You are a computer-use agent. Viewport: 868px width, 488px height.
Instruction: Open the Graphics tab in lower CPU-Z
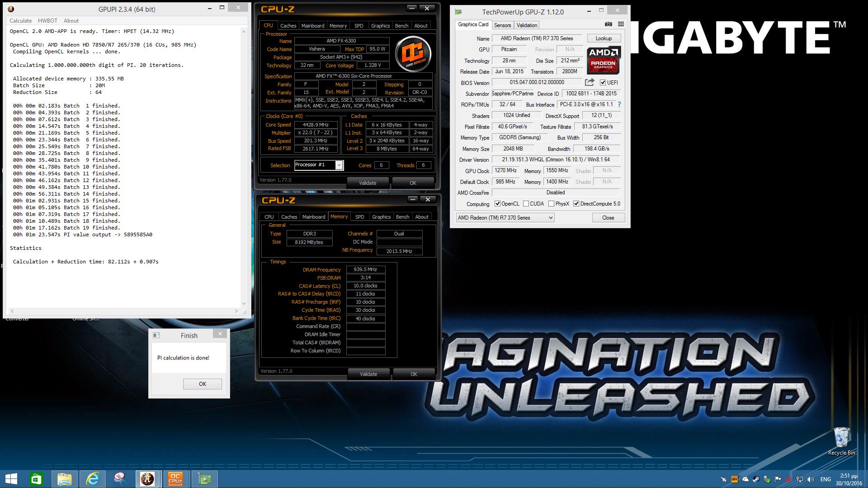point(381,217)
